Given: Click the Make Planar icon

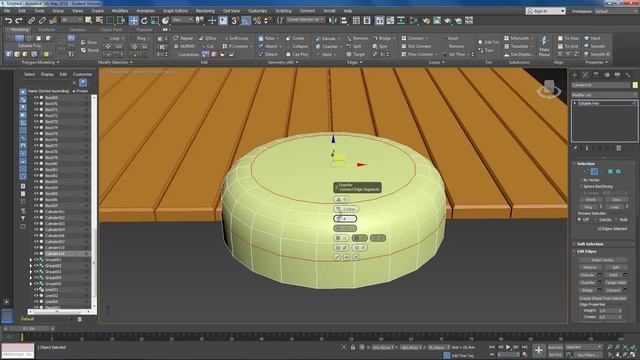Looking at the screenshot, I should (x=544, y=46).
